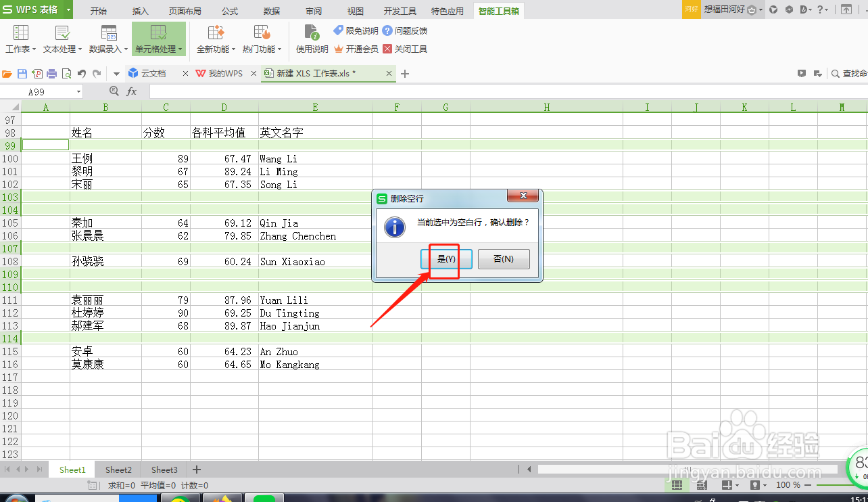Switch to Sheet3 tab
The width and height of the screenshot is (868, 502).
[x=164, y=470]
